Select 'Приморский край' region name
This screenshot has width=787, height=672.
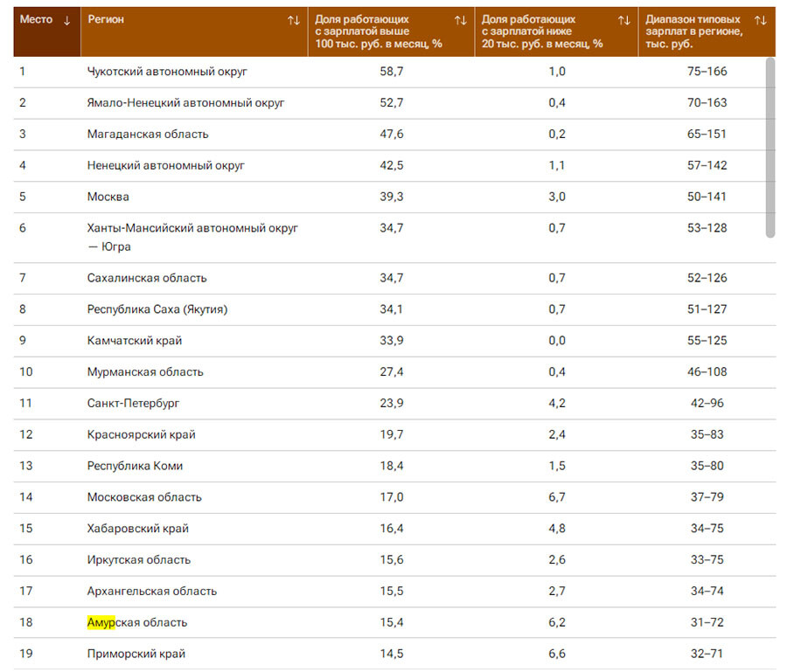tap(136, 654)
